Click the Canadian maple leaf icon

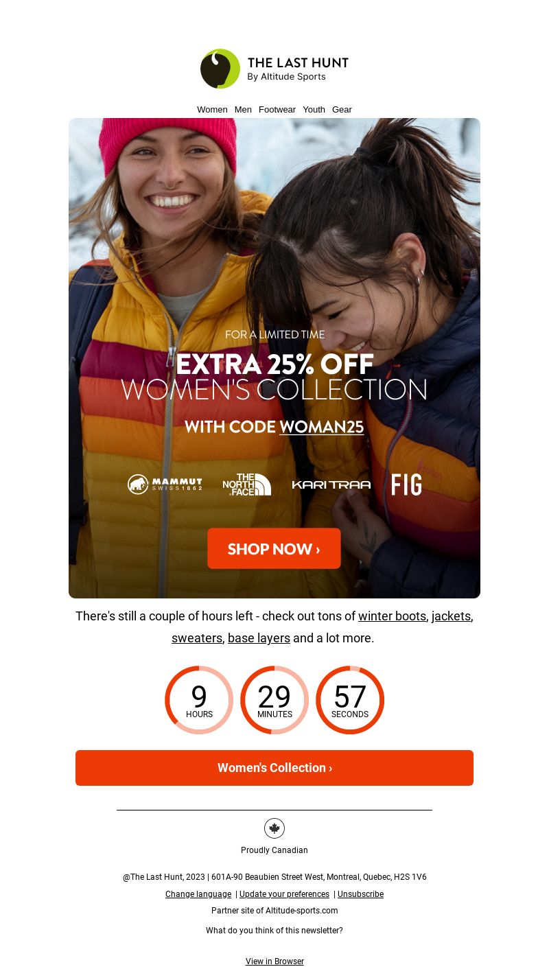pyautogui.click(x=274, y=828)
